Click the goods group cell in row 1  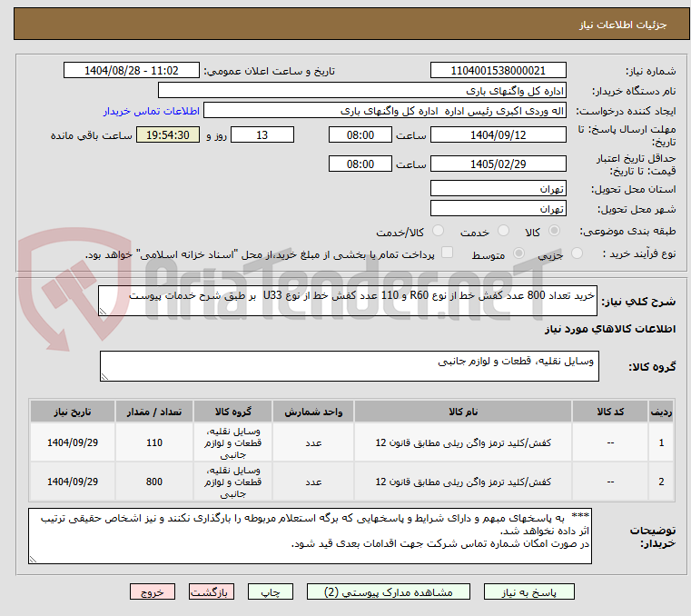coord(232,442)
